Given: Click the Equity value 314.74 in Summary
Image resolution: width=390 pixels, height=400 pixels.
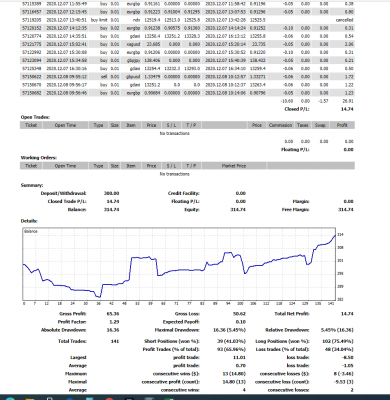Looking at the screenshot, I should [x=238, y=209].
